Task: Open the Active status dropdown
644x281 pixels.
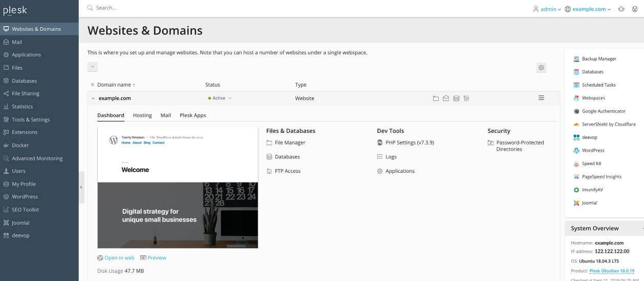Action: tap(220, 98)
